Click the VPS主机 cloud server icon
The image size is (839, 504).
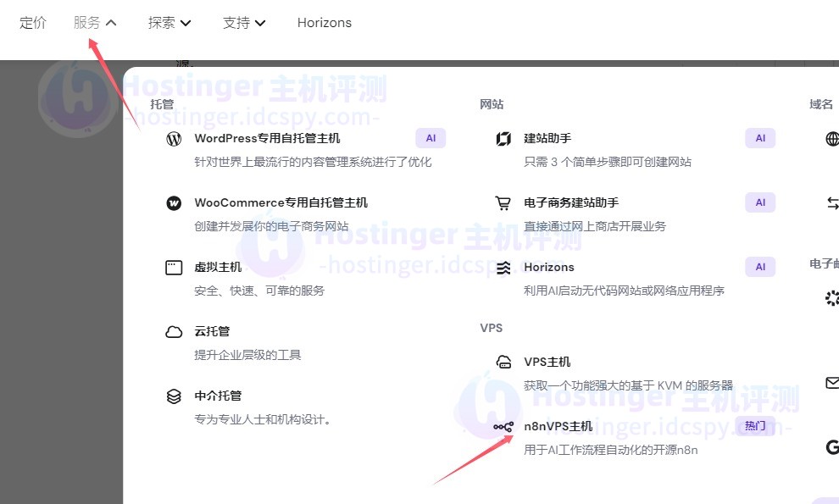click(x=503, y=363)
